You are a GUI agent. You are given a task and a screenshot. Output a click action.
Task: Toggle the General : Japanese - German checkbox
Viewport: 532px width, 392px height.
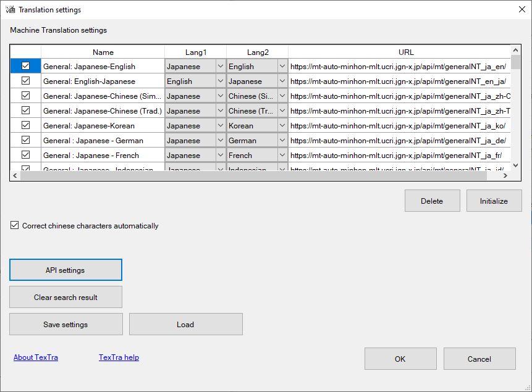26,140
